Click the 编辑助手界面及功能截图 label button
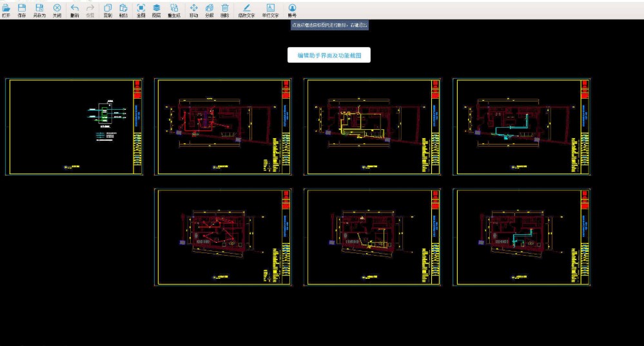 329,56
